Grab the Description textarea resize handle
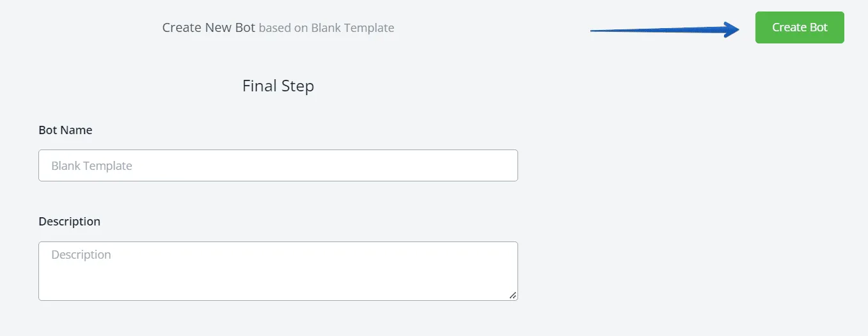The height and width of the screenshot is (336, 868). tap(513, 296)
